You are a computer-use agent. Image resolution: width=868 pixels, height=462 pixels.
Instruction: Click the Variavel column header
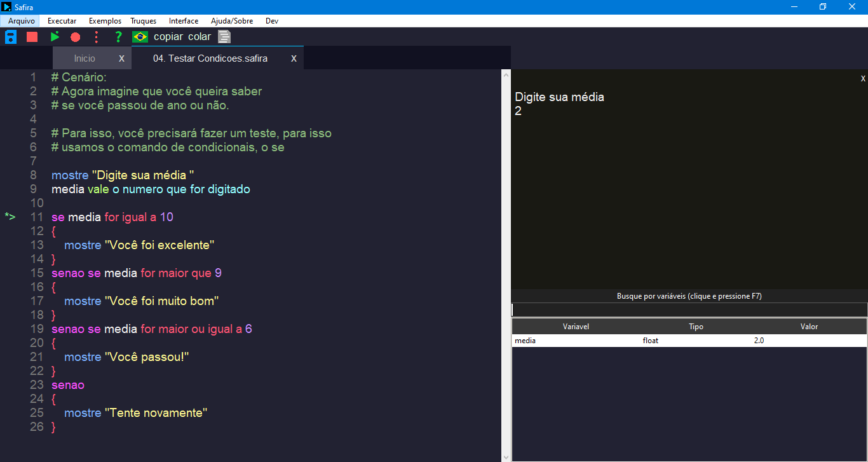point(576,326)
